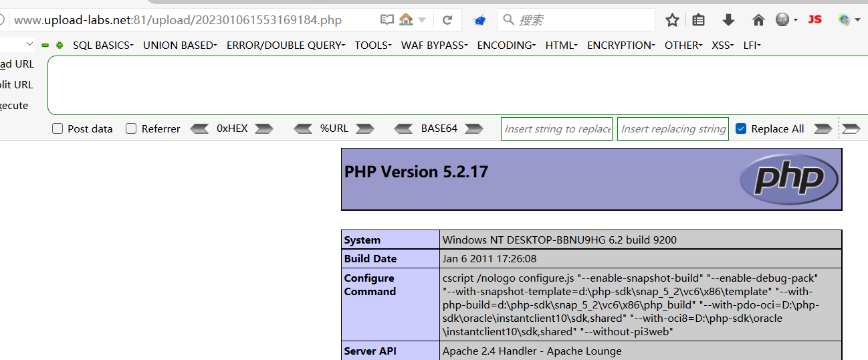Click the BASE64 decode left arrow
Image resolution: width=868 pixels, height=360 pixels.
point(404,128)
